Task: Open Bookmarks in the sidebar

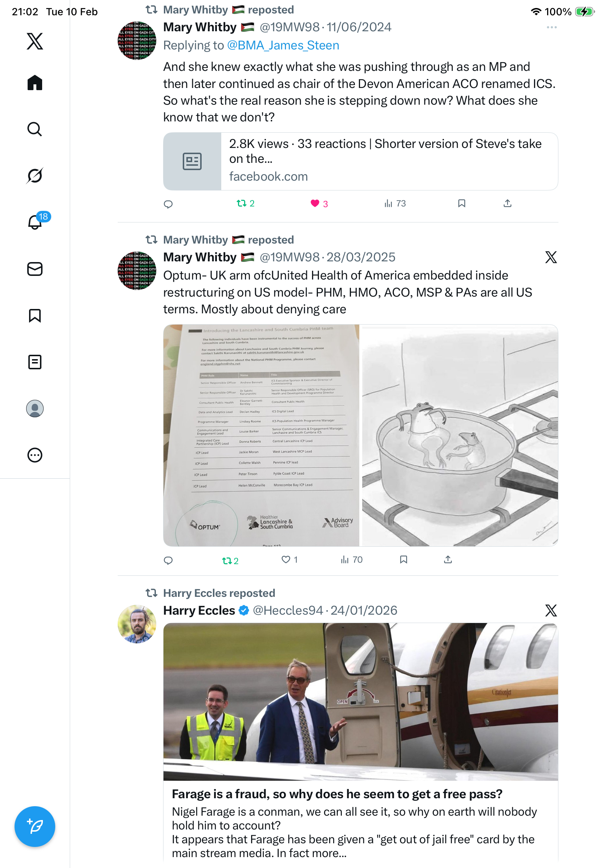Action: point(35,315)
